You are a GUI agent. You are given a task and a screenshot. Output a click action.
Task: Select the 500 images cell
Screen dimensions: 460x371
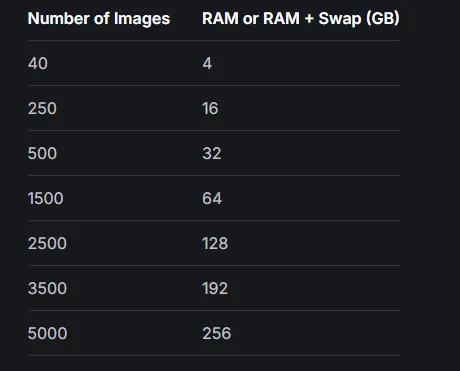point(42,153)
